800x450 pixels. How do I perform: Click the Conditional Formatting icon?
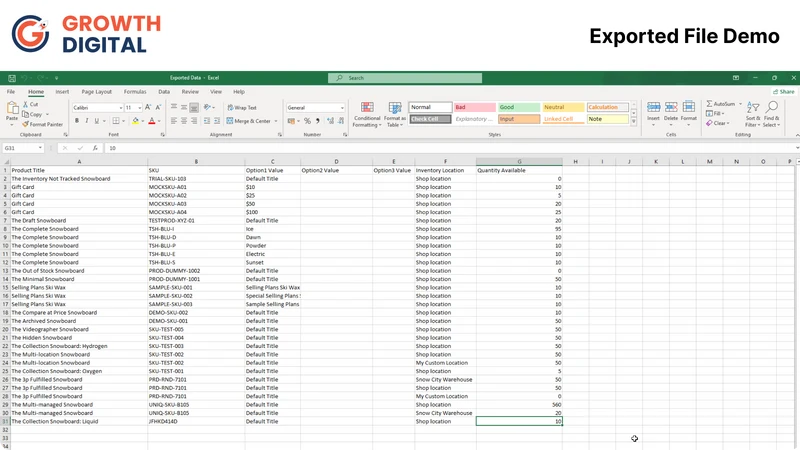367,107
